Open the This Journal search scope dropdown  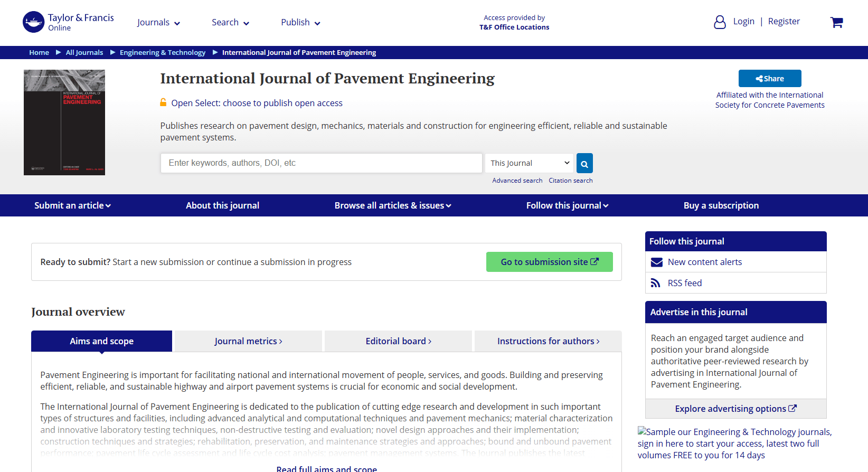point(530,163)
